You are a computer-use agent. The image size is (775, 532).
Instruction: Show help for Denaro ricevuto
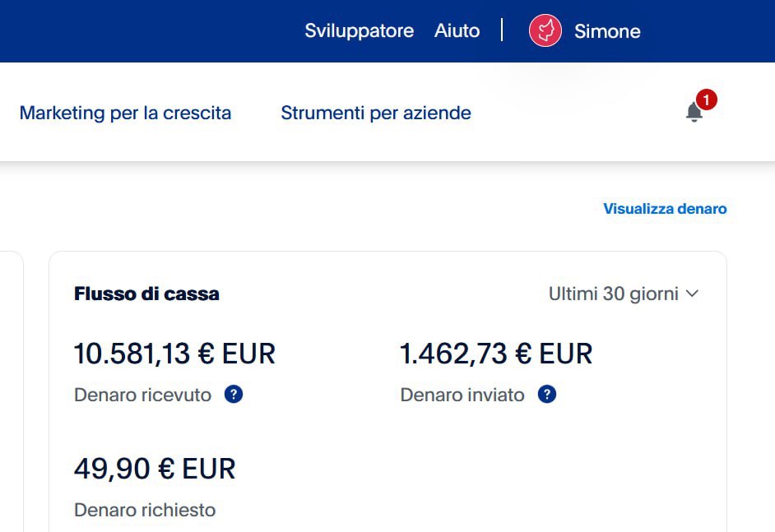point(234,395)
